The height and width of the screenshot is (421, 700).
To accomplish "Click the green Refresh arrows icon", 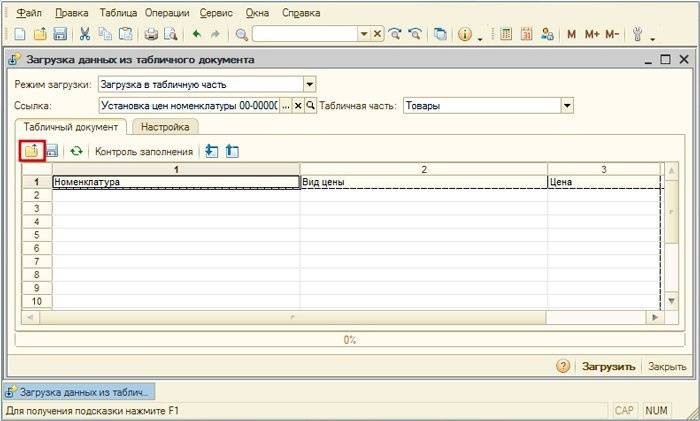I will (76, 151).
